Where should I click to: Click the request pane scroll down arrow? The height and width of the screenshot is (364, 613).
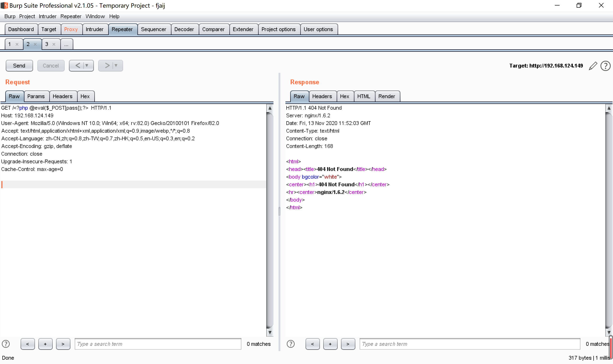point(270,332)
